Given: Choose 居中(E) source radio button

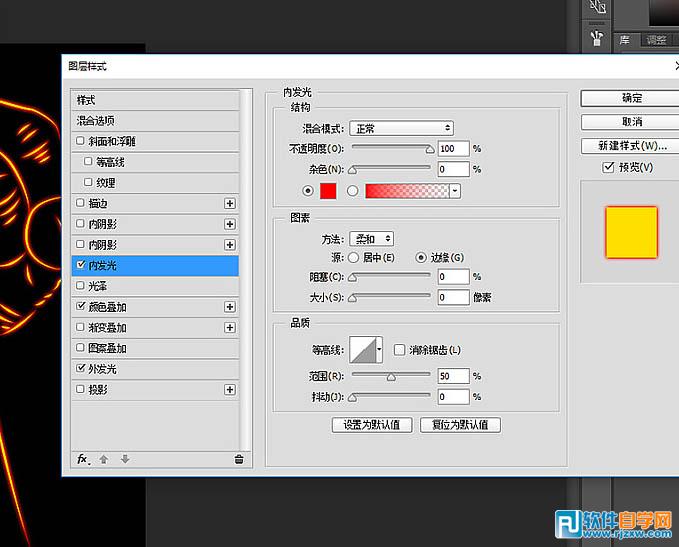Looking at the screenshot, I should pyautogui.click(x=353, y=258).
